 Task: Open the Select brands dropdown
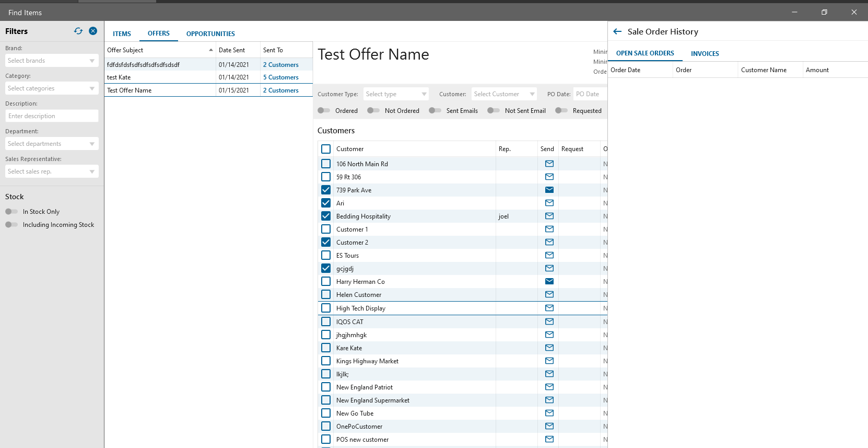click(x=51, y=61)
